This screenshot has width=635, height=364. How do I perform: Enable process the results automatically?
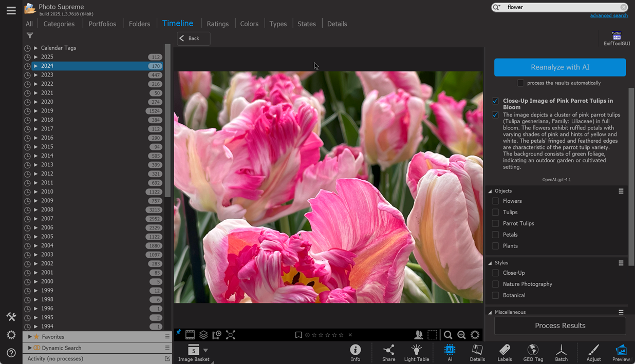pyautogui.click(x=520, y=83)
